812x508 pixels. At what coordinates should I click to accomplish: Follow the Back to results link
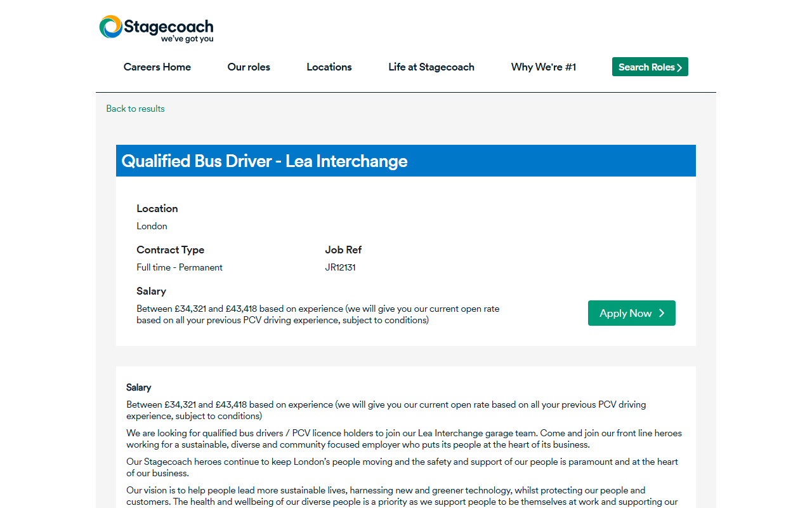[135, 109]
